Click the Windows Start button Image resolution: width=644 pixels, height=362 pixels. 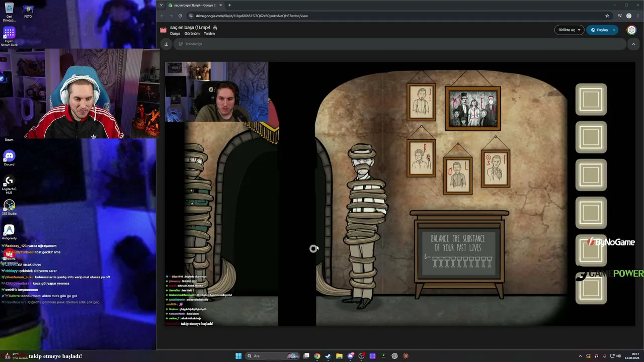pos(238,356)
